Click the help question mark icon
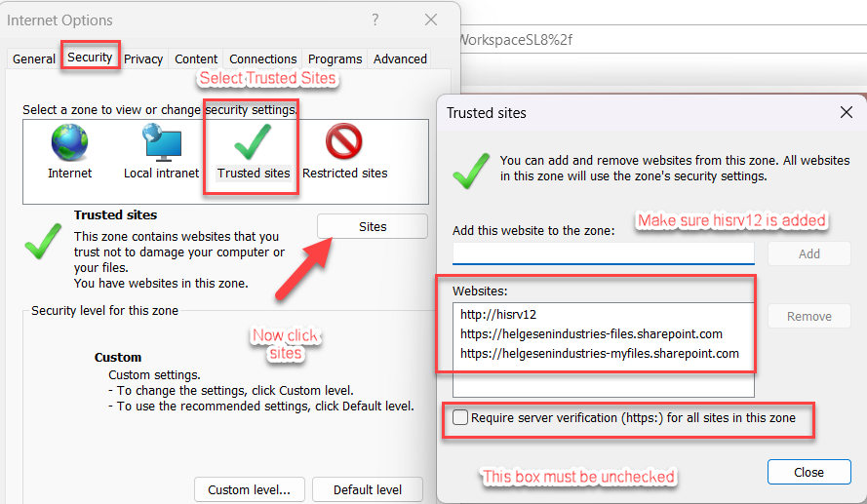 (x=375, y=19)
